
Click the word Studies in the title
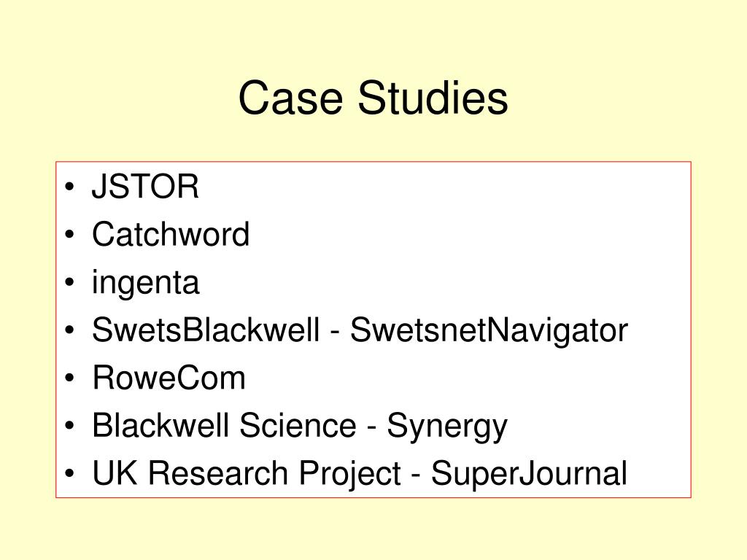[433, 98]
